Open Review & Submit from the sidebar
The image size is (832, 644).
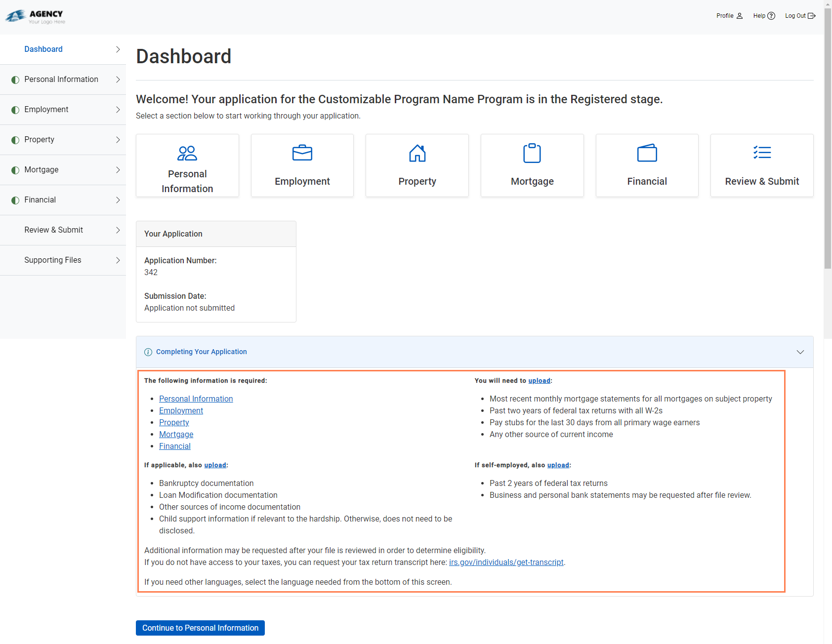click(x=53, y=230)
